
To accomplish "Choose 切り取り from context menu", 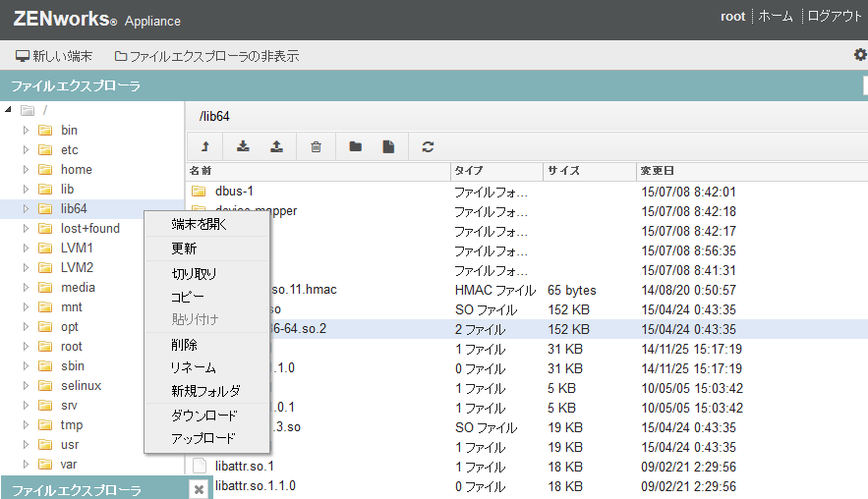I will tap(206, 273).
